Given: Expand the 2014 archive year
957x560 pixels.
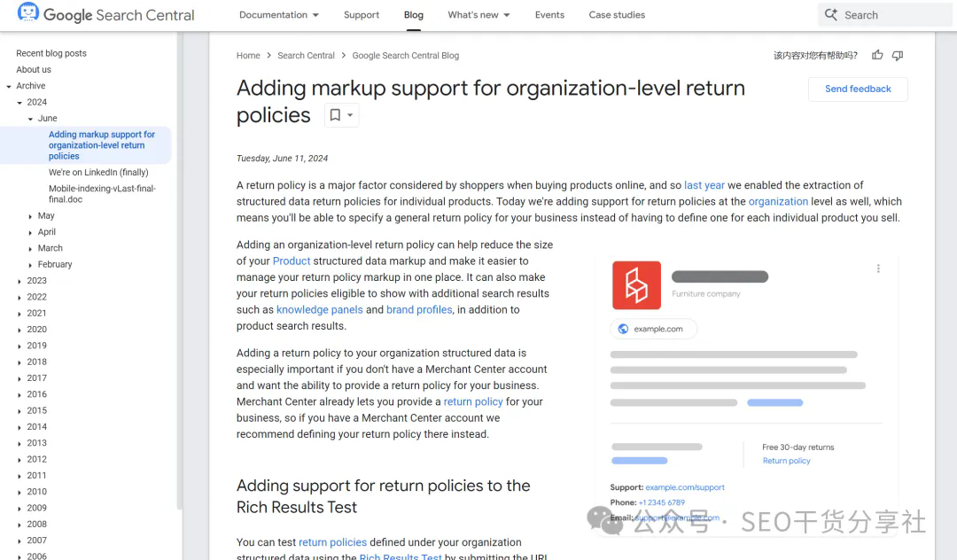Looking at the screenshot, I should point(19,427).
